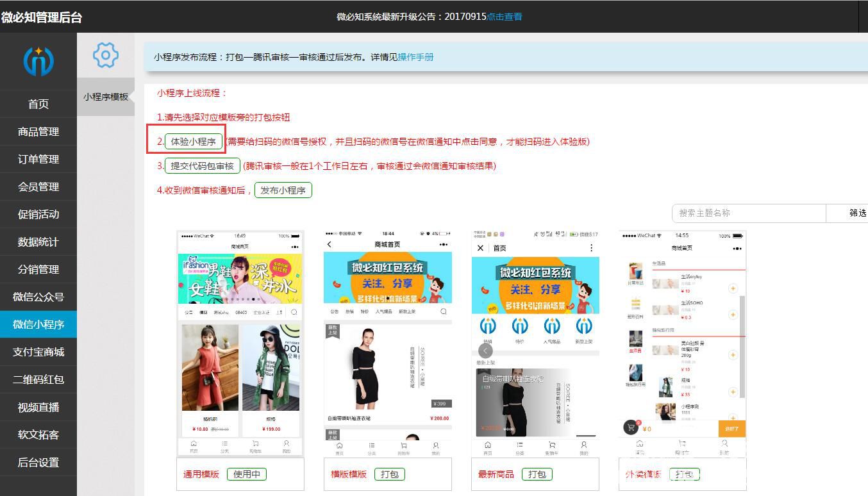Open 支付宝商城 section
The height and width of the screenshot is (496, 868).
click(x=38, y=352)
